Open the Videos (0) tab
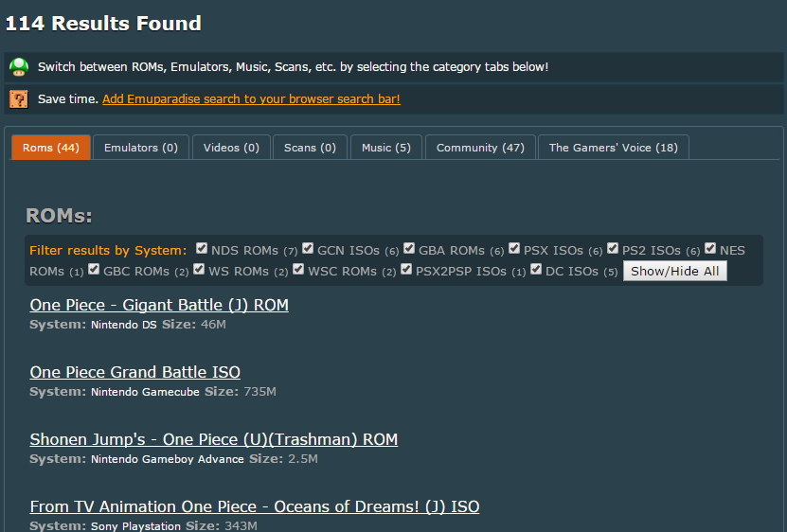787x532 pixels. pos(231,147)
